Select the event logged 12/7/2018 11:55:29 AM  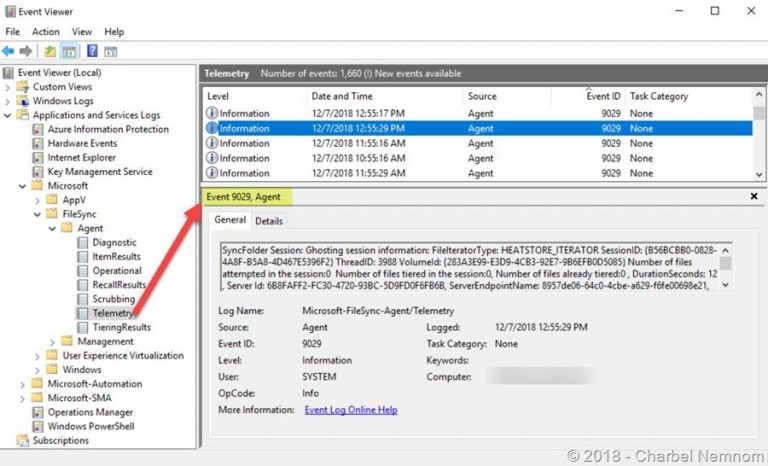pyautogui.click(x=478, y=173)
